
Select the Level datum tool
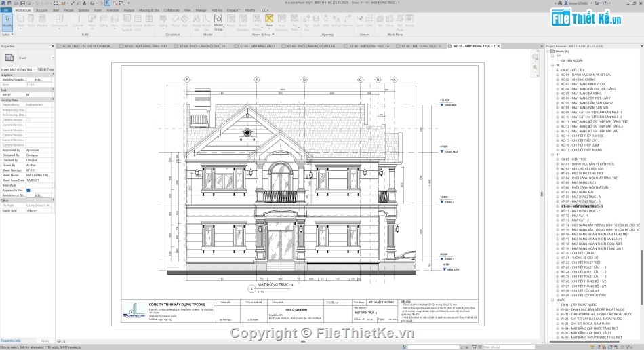(x=360, y=21)
